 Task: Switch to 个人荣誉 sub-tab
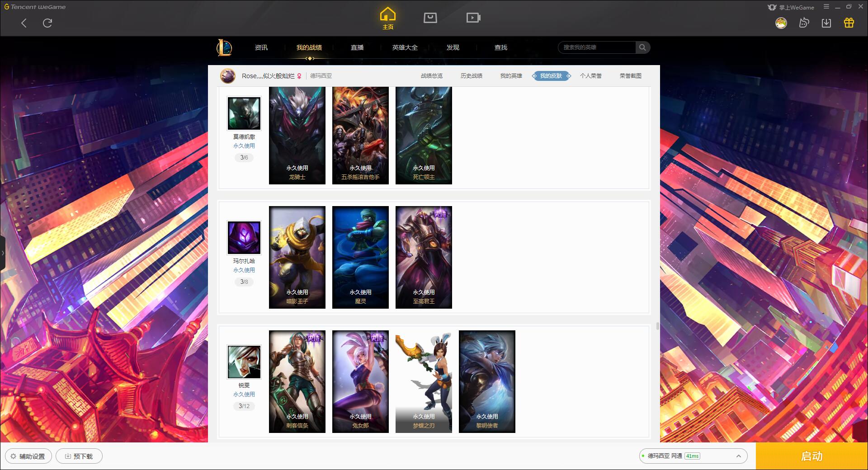tap(591, 76)
